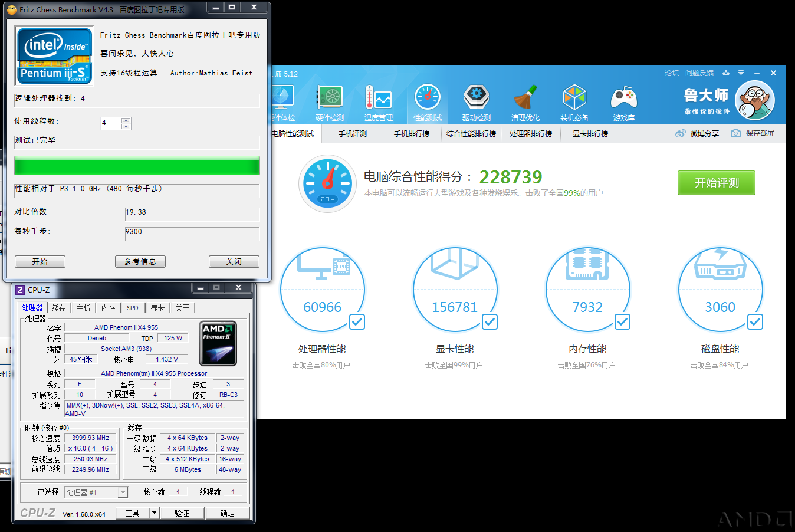Click the 内存性能 memory chip icon
The height and width of the screenshot is (532, 795).
587,264
